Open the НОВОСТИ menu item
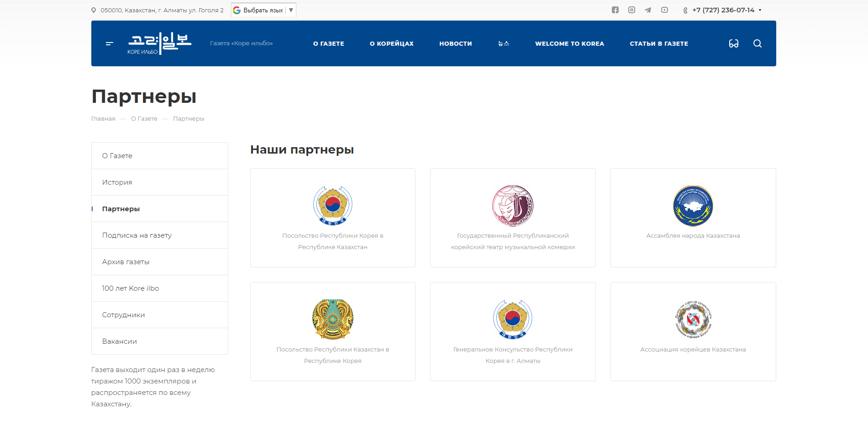The image size is (868, 442). tap(456, 43)
